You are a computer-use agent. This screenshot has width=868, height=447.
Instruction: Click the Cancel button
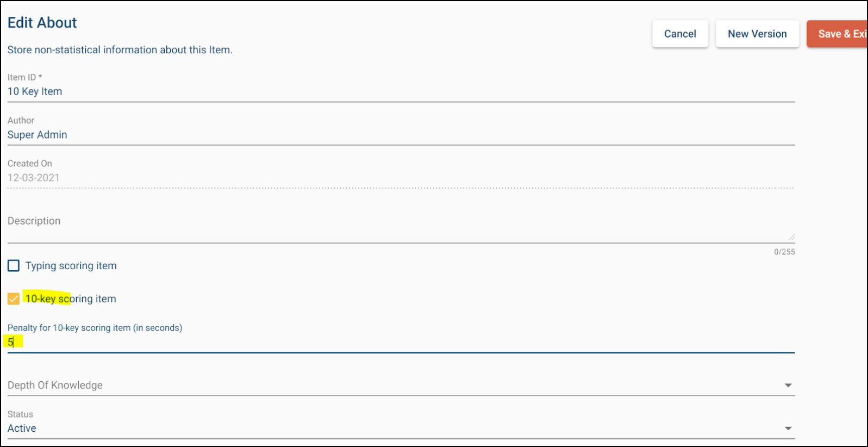679,33
